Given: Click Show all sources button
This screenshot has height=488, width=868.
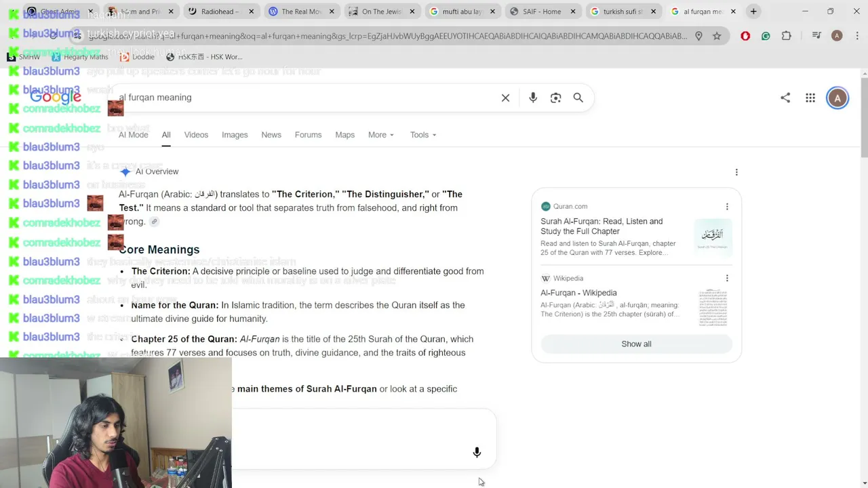Looking at the screenshot, I should [x=636, y=344].
